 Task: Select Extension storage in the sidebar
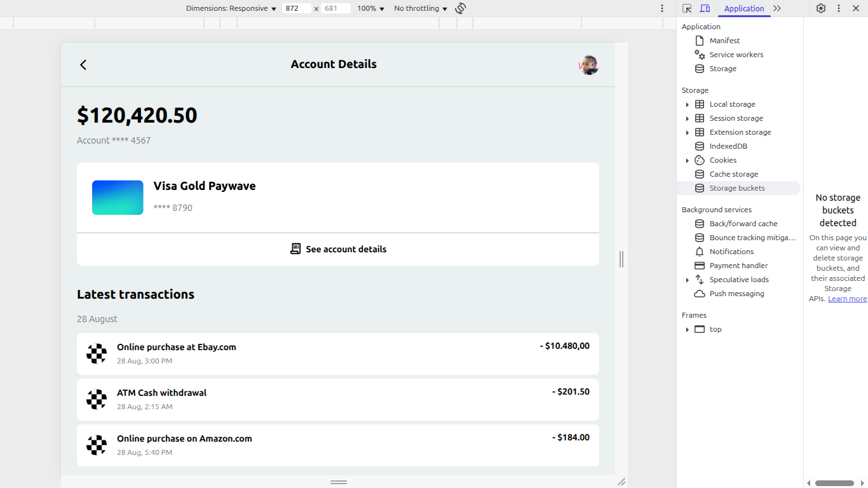[740, 132]
